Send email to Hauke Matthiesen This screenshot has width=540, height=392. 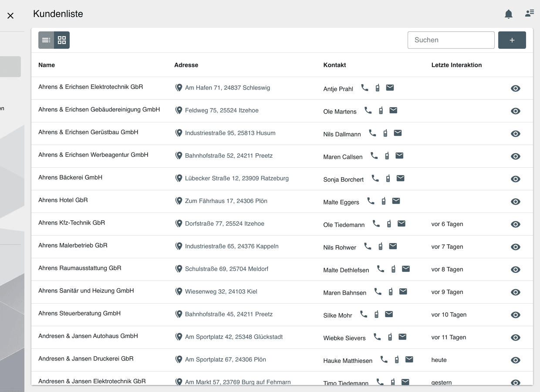point(409,360)
